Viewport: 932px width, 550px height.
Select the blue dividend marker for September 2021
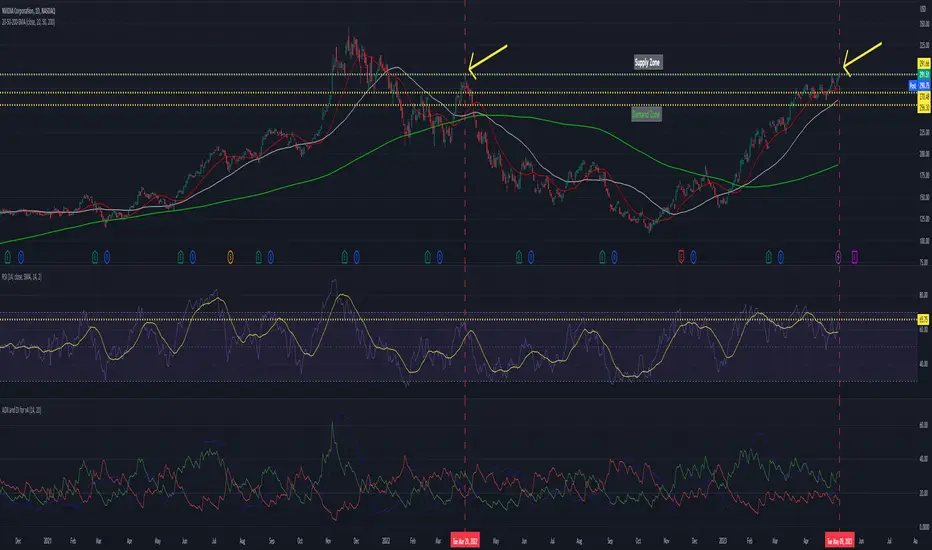coord(270,257)
